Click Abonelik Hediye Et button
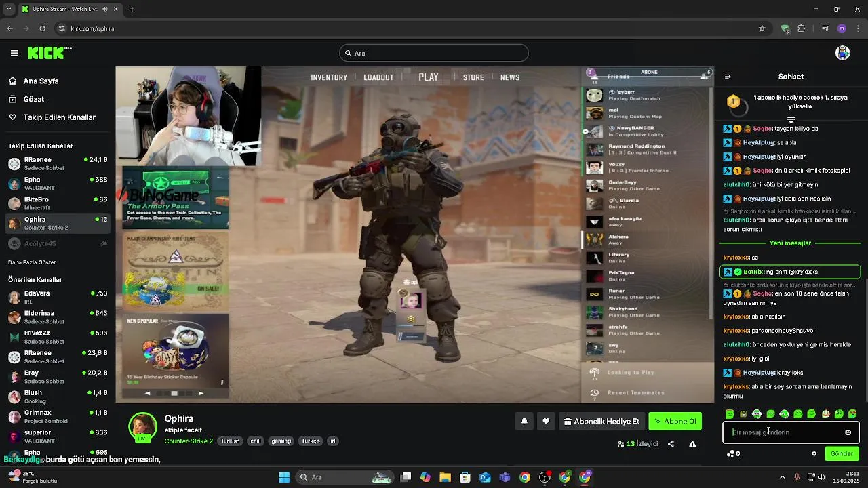The image size is (868, 488). (601, 422)
